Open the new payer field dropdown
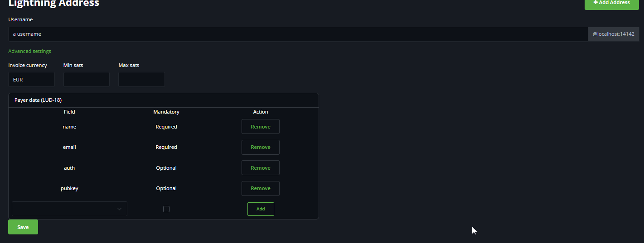This screenshot has height=243, width=644. point(69,209)
